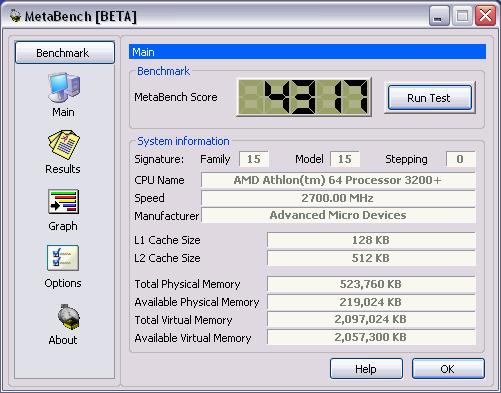
Task: Click the Graph label in sidebar
Action: point(63,226)
